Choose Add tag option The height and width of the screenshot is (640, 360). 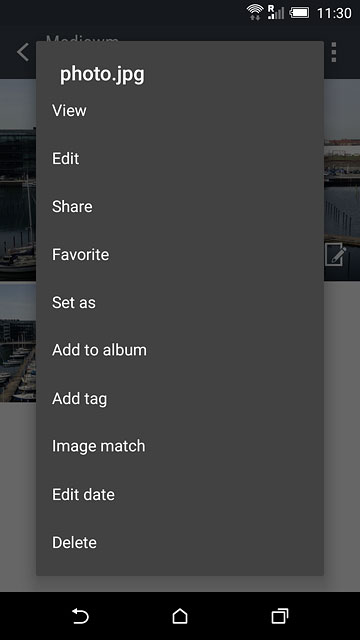pos(180,398)
